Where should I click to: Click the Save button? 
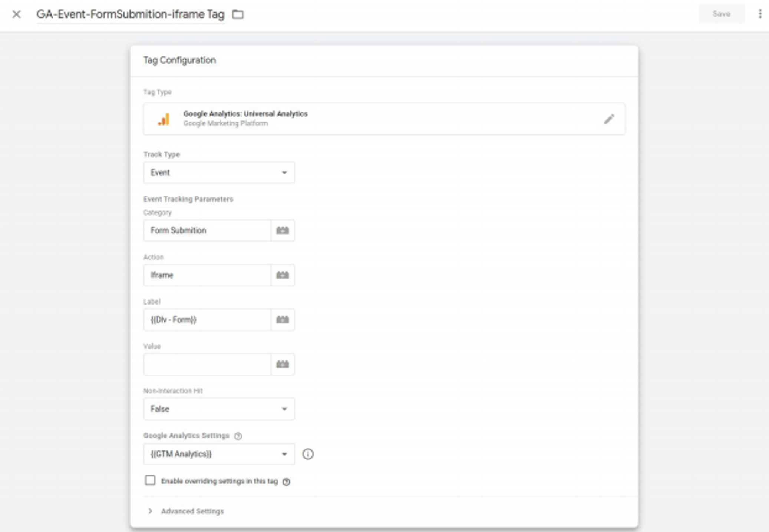[721, 14]
